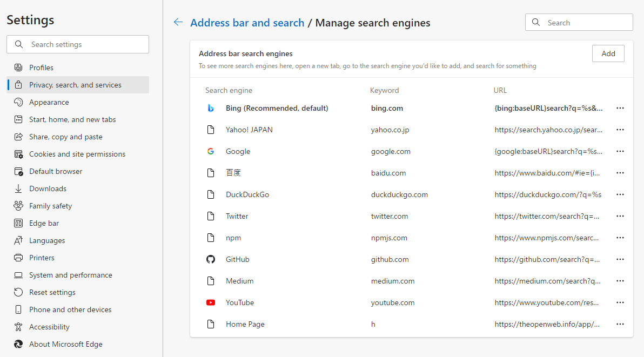
Task: Click the page icon beside Yahoo! JAPAN
Action: 211,130
